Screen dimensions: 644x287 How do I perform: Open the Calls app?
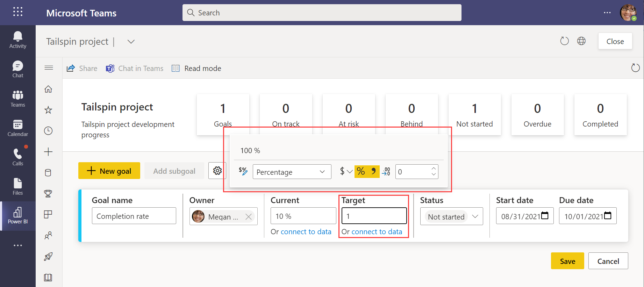click(18, 157)
